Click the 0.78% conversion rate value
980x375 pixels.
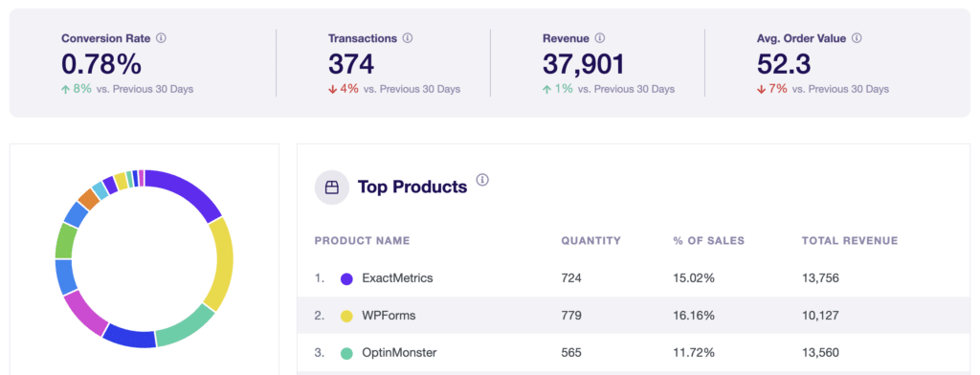point(101,64)
